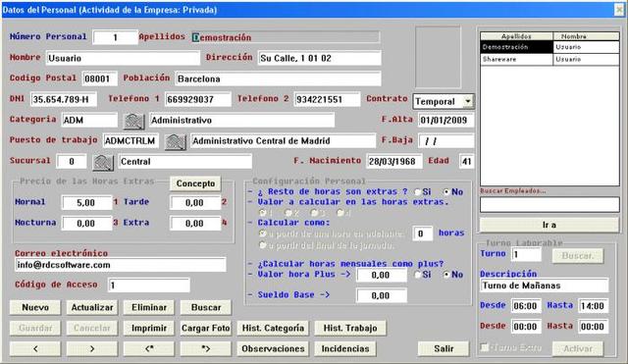This screenshot has width=628, height=364.
Task: Go to previous record with the < button
Action: tap(35, 348)
